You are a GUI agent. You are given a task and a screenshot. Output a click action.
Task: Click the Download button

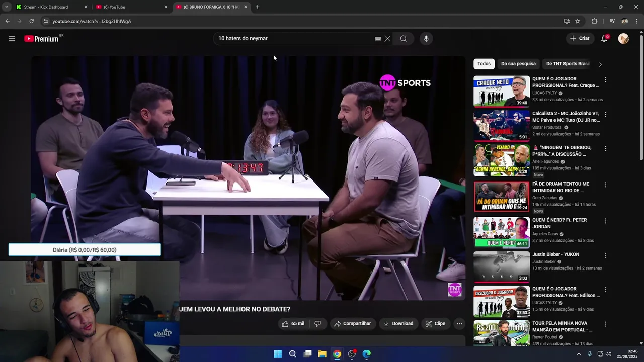click(398, 323)
